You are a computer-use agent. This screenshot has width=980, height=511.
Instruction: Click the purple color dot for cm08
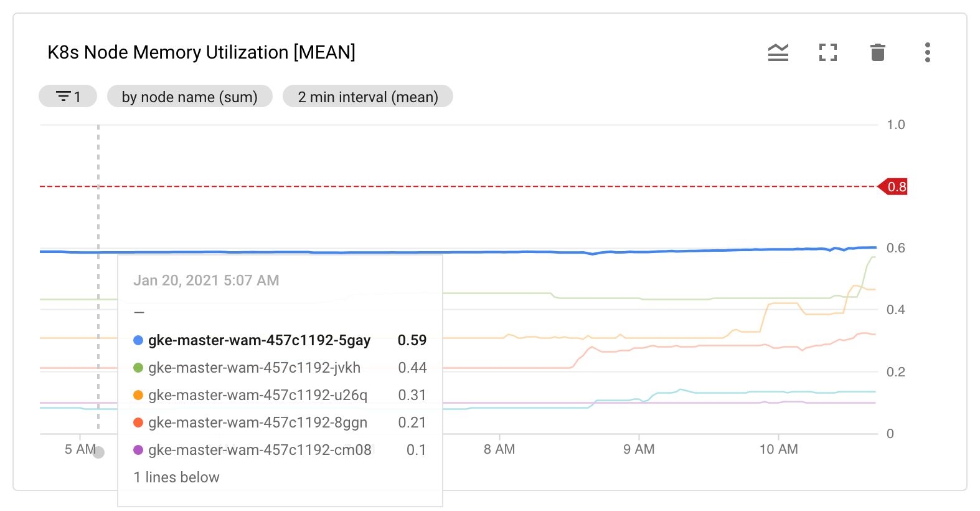pyautogui.click(x=138, y=450)
